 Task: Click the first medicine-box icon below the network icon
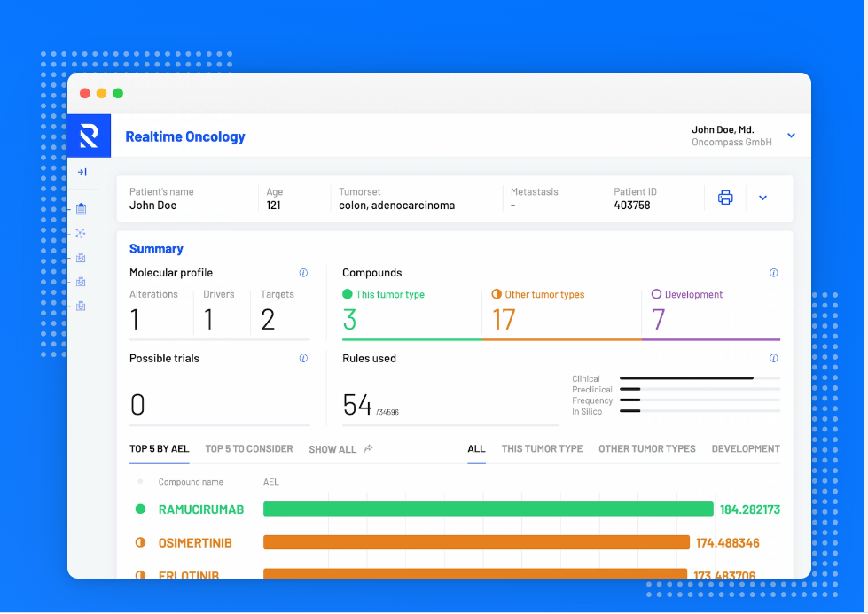click(x=81, y=257)
